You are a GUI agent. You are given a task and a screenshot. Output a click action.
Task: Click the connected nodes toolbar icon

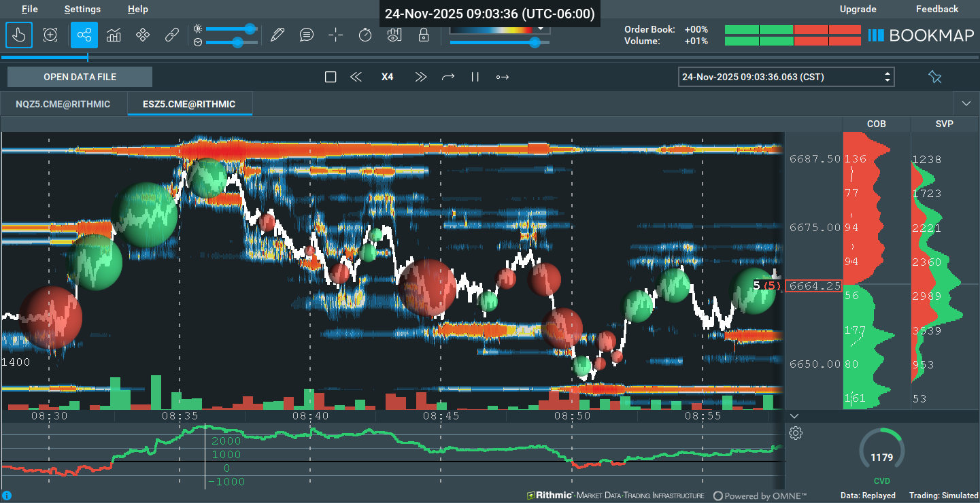[84, 35]
